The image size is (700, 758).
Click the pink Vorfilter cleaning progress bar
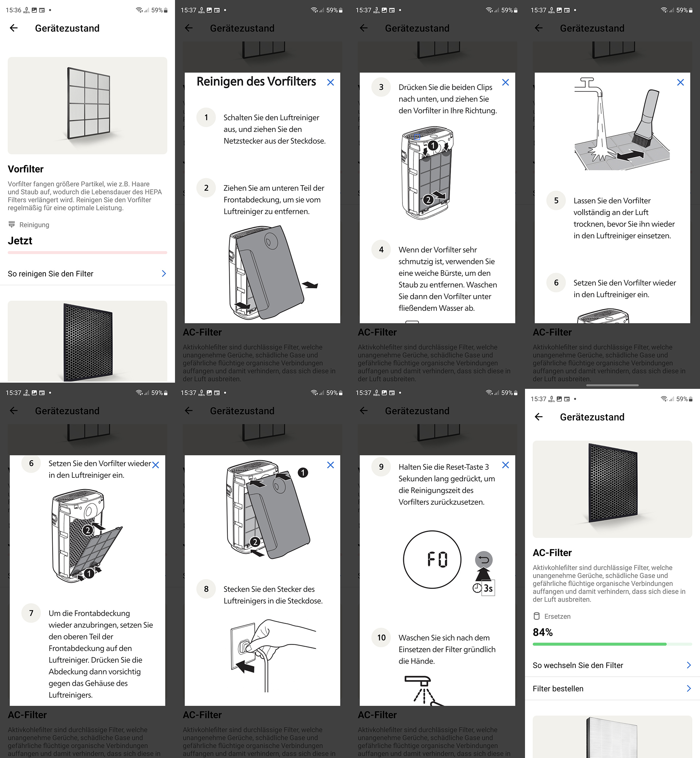(87, 253)
